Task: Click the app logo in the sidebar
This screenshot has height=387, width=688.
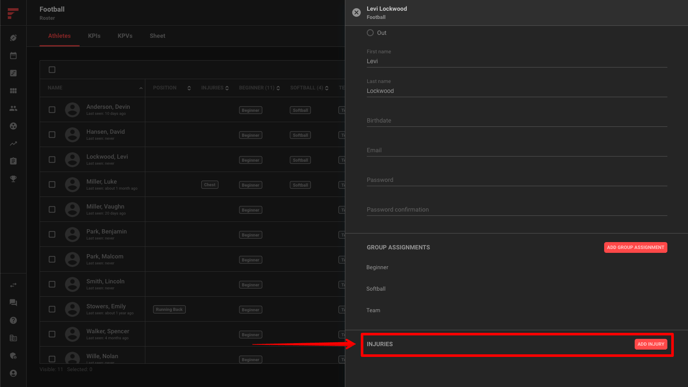Action: pyautogui.click(x=13, y=13)
